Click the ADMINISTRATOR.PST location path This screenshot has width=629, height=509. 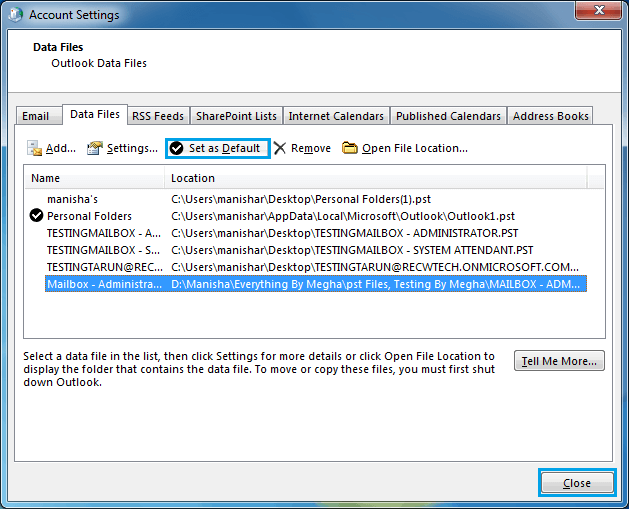(345, 233)
